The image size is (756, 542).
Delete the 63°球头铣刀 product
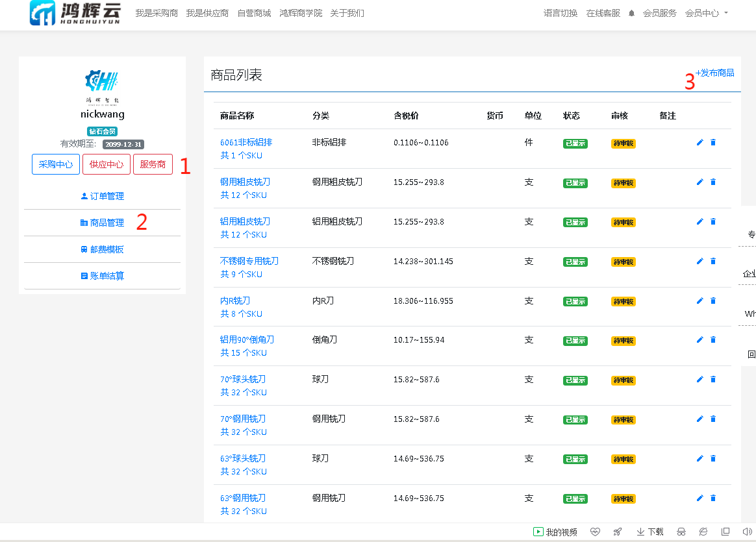tap(713, 458)
